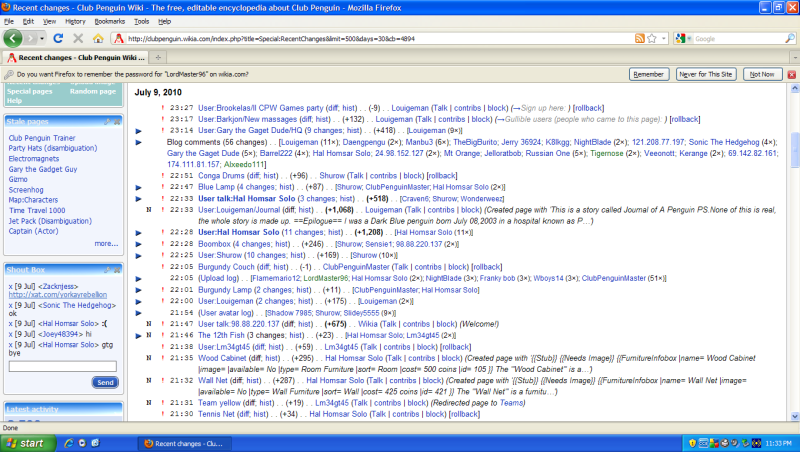The width and height of the screenshot is (800, 452).
Task: Reload the page with the Refresh icon
Action: 58,38
